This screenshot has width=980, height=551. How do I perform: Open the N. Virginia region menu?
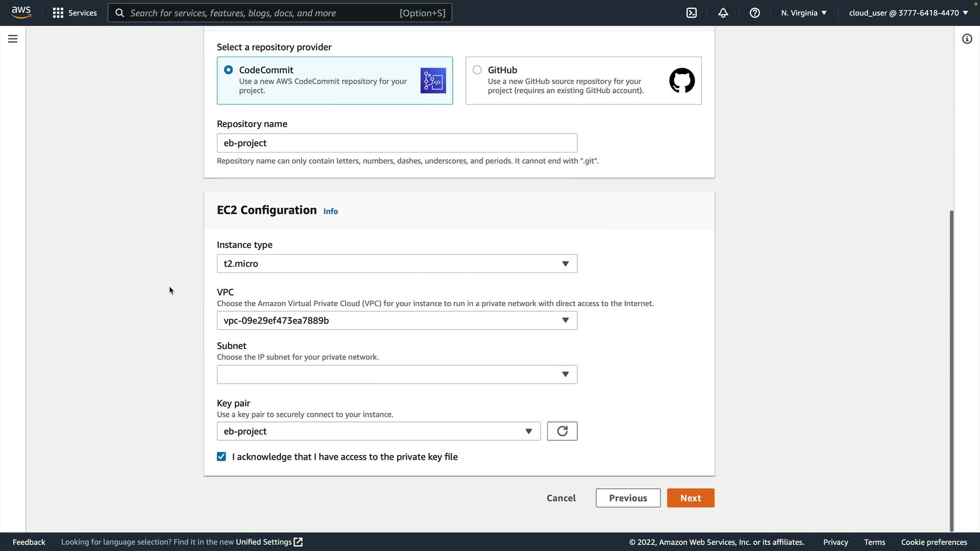(803, 13)
